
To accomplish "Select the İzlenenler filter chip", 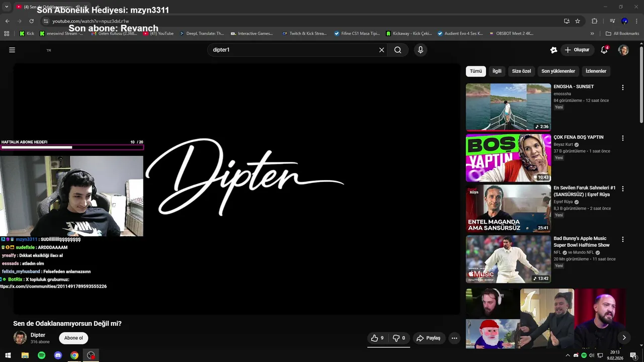I will click(x=596, y=71).
